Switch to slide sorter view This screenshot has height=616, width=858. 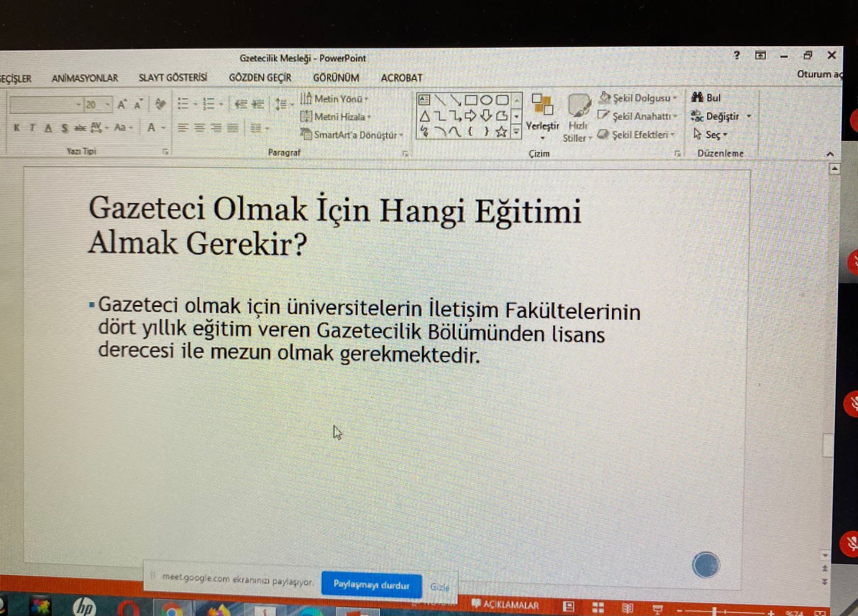[x=598, y=607]
